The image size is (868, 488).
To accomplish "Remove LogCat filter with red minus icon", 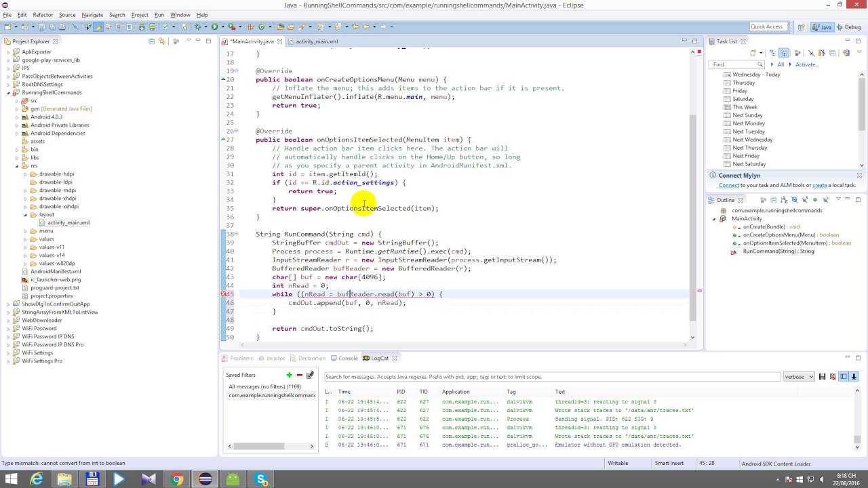I will click(299, 375).
